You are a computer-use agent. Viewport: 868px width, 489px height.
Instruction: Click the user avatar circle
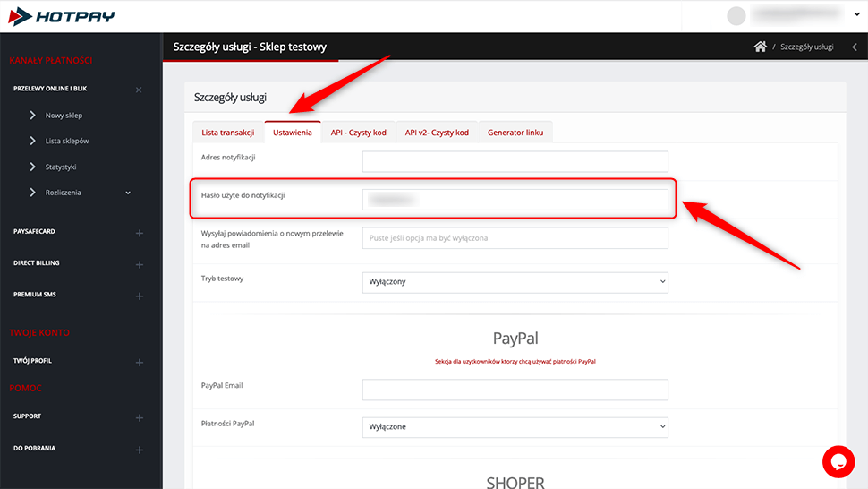(736, 16)
